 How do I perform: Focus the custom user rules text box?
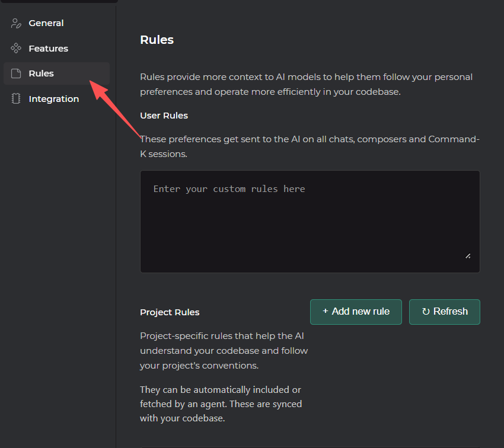pyautogui.click(x=310, y=222)
